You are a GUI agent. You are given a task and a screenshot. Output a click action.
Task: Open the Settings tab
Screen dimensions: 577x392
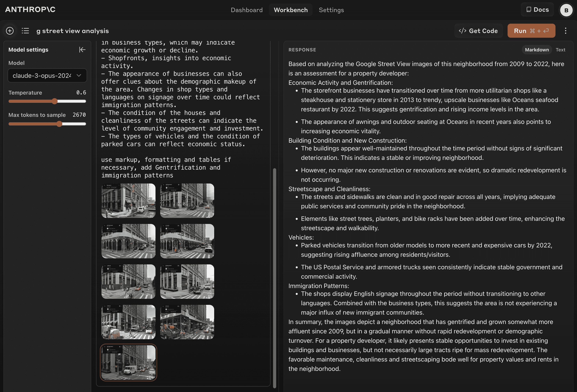pyautogui.click(x=331, y=10)
